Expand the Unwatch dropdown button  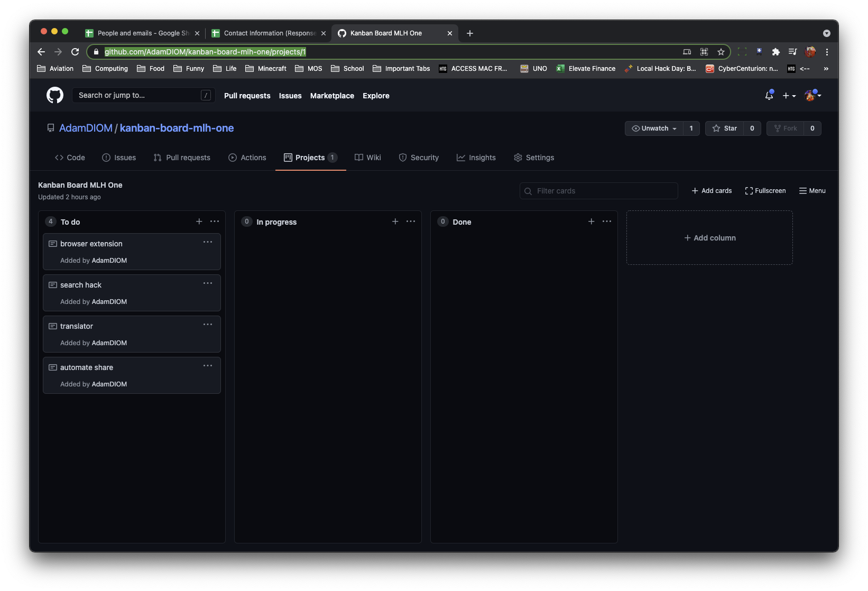pos(654,128)
